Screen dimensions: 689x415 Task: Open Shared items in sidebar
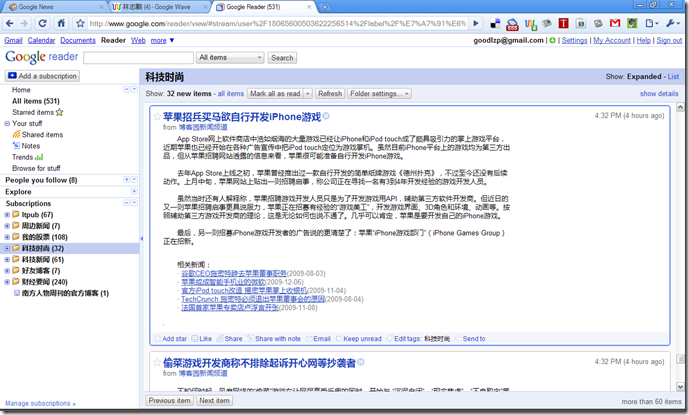click(38, 135)
